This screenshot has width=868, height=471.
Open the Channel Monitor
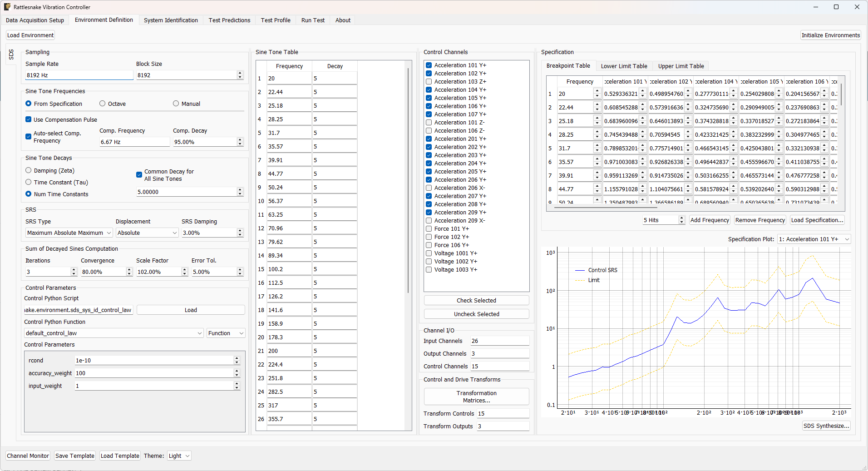pyautogui.click(x=28, y=456)
